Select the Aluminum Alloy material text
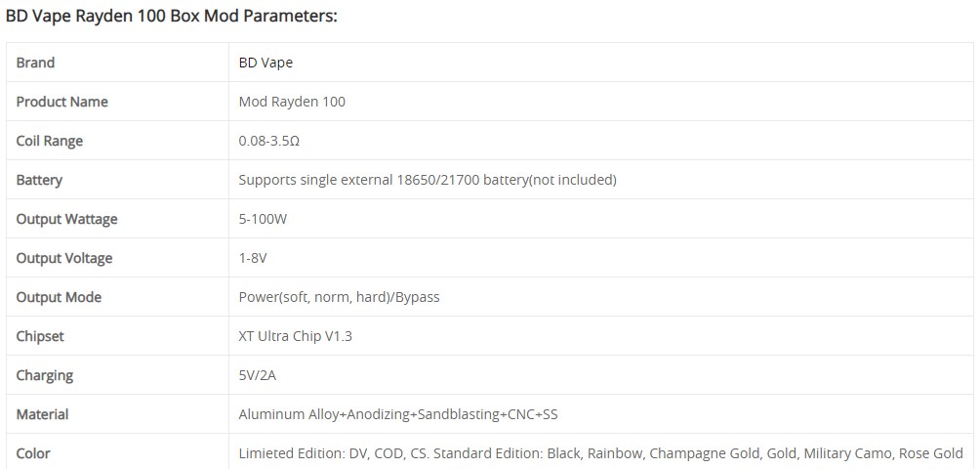Screen dimensions: 980x469 point(398,414)
